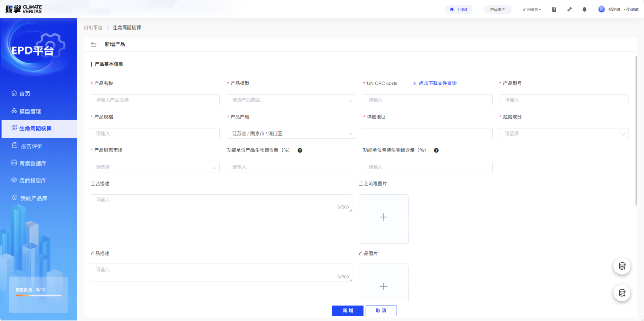This screenshot has width=644, height=321.
Task: Click the back arrow beside 新增产品
Action: pyautogui.click(x=93, y=45)
